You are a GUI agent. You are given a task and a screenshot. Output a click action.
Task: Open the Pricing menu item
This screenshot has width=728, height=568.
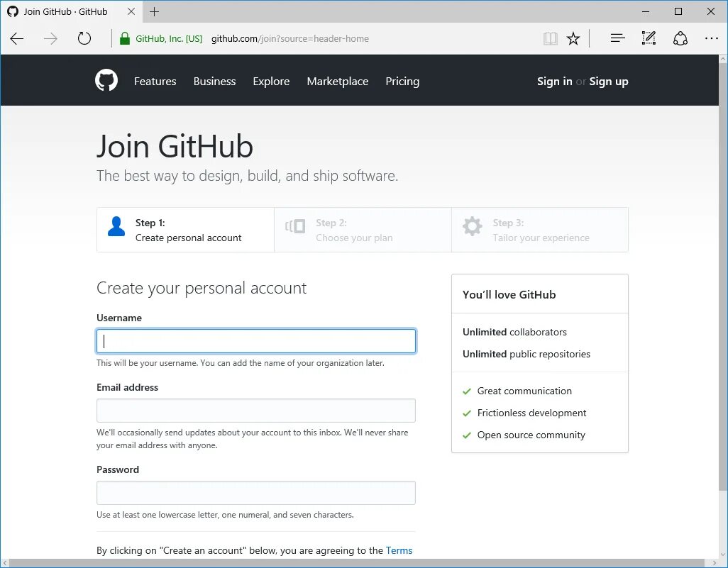coord(402,82)
